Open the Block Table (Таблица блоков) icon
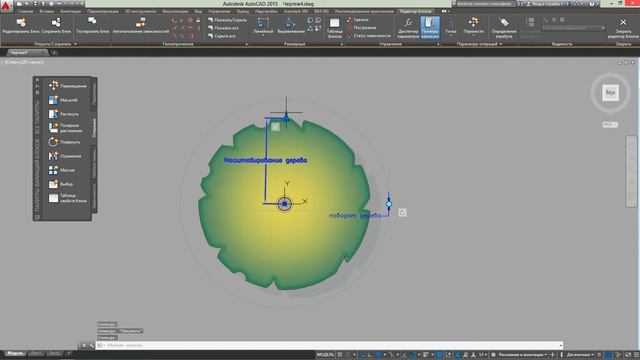The width and height of the screenshot is (640, 360). point(334,23)
